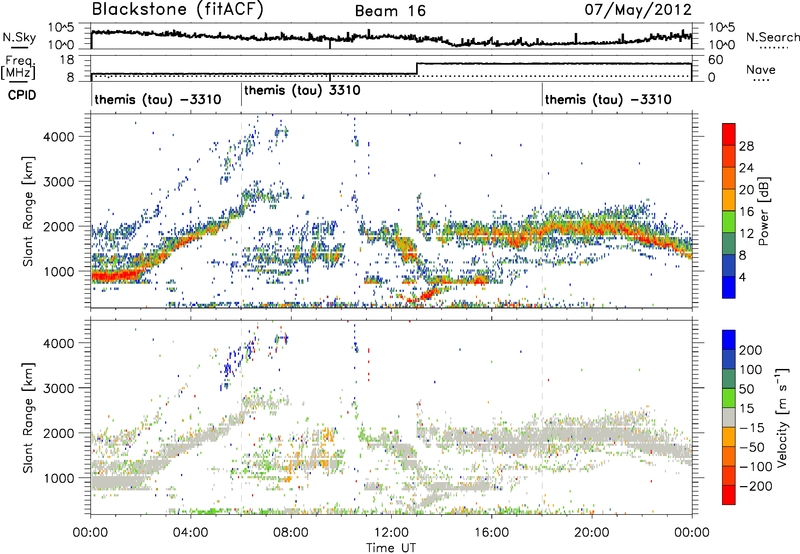
Task: Click 'Slant Range [km]' label of velocity panel
Action: point(28,418)
